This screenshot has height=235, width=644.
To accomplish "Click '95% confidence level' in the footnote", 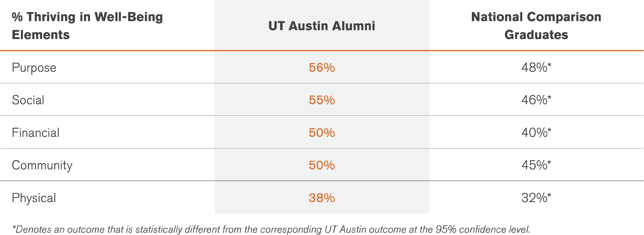I will click(483, 230).
